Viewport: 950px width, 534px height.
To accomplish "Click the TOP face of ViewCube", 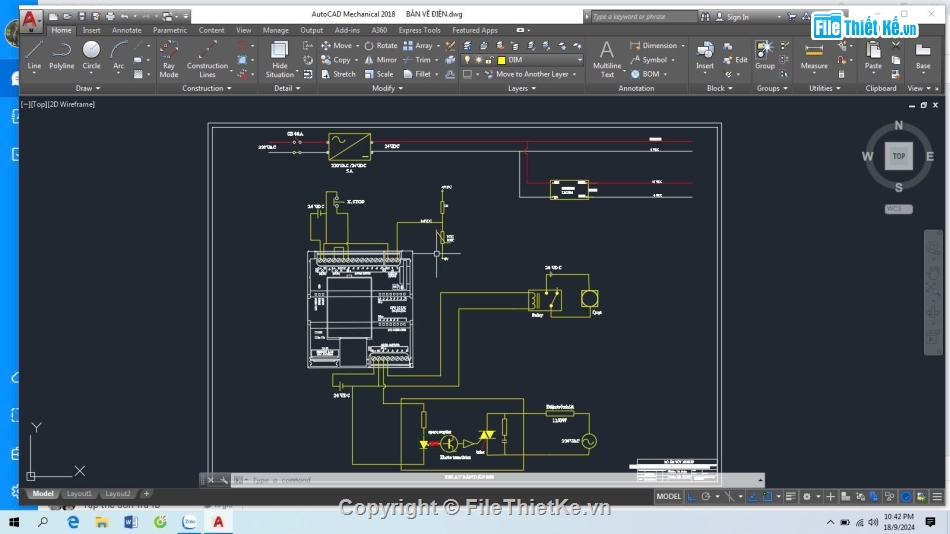I will click(899, 156).
